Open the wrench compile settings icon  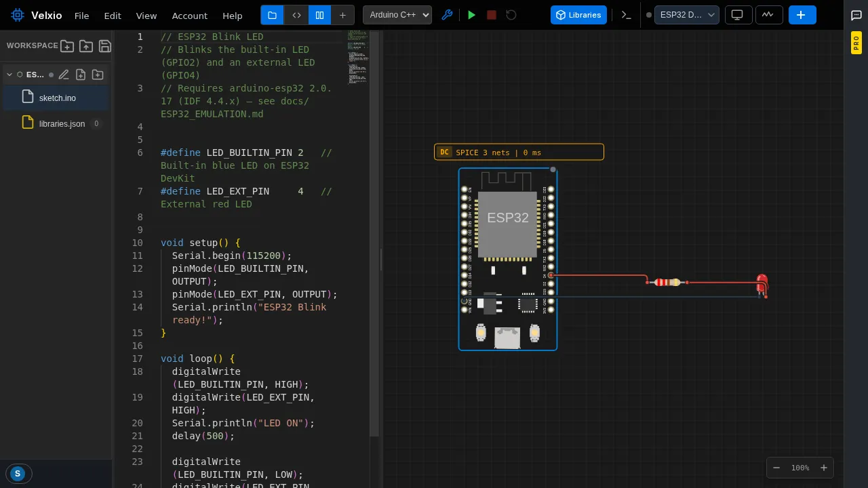pos(447,15)
